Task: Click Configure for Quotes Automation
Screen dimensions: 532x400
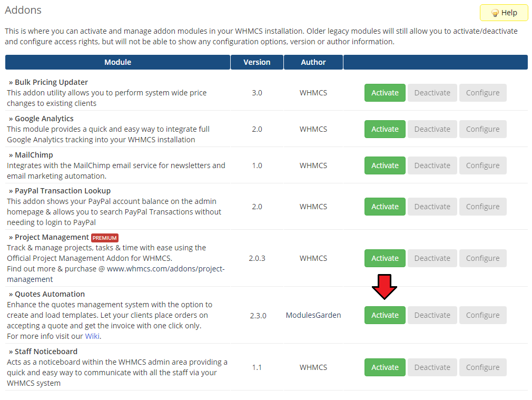Action: [x=483, y=315]
